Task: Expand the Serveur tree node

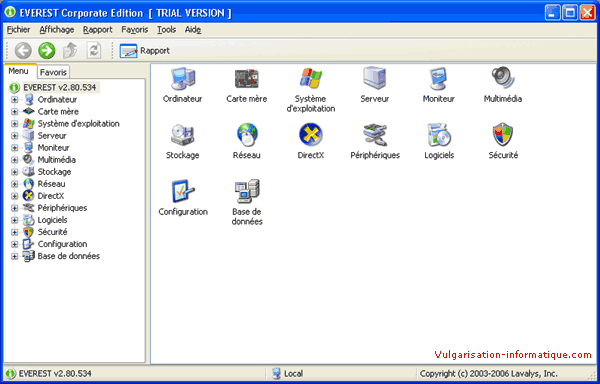Action: click(15, 136)
